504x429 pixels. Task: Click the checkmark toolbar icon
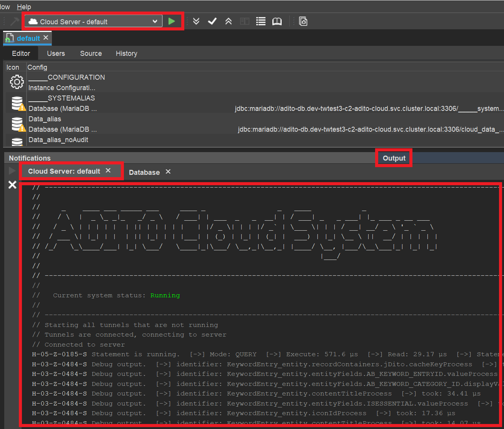(212, 22)
